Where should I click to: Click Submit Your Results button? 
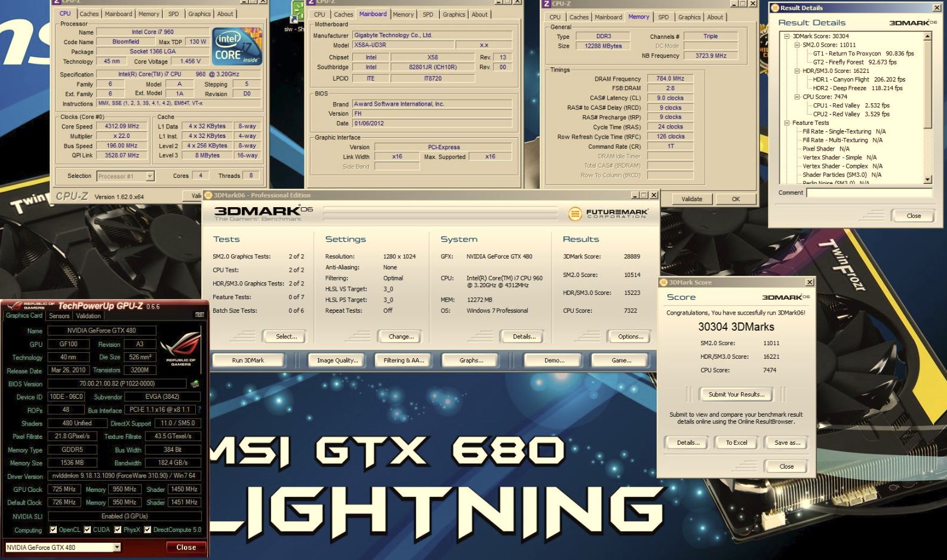pyautogui.click(x=736, y=395)
